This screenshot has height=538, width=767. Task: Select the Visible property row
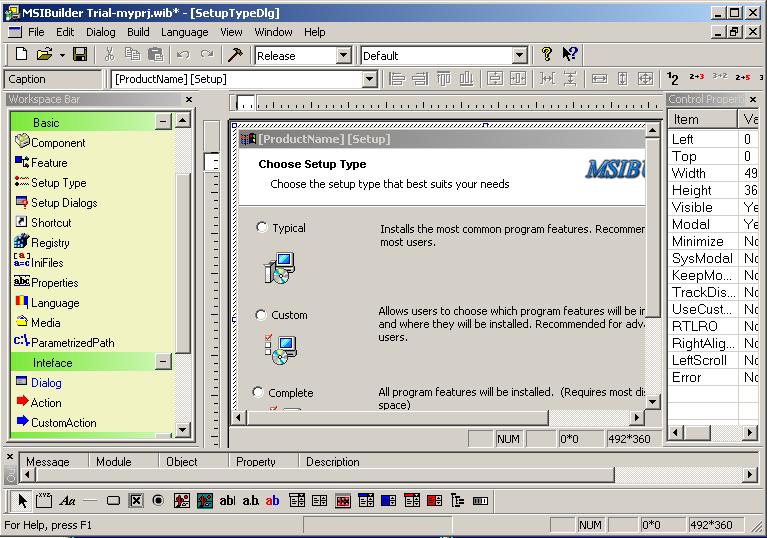tap(713, 207)
